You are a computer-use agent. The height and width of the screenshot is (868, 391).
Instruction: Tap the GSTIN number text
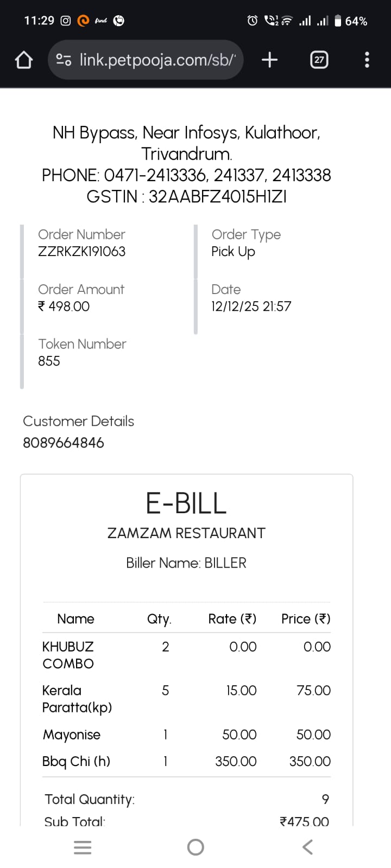(x=186, y=196)
